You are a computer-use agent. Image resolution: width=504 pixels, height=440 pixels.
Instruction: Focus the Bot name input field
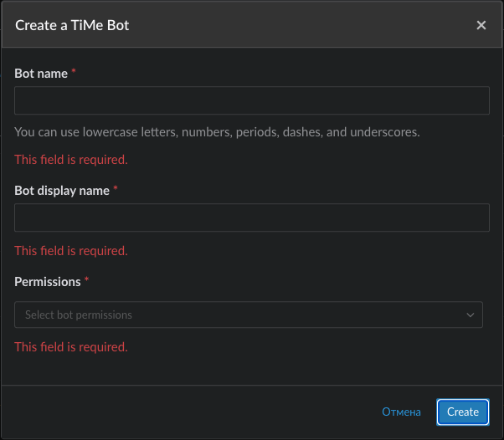click(x=252, y=100)
